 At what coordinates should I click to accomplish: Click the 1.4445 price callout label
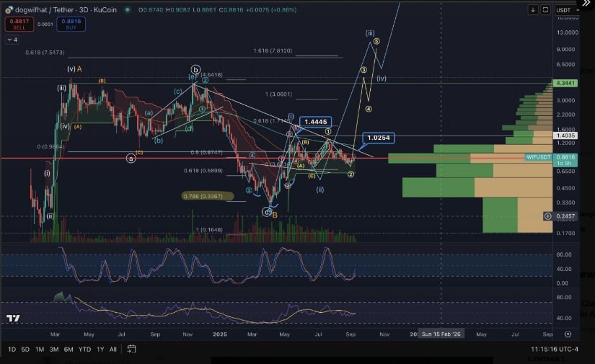(316, 122)
